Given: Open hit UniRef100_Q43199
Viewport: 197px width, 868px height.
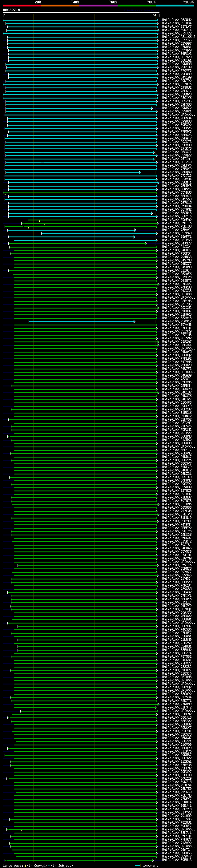Looking at the screenshot, I should pyautogui.click(x=176, y=78).
